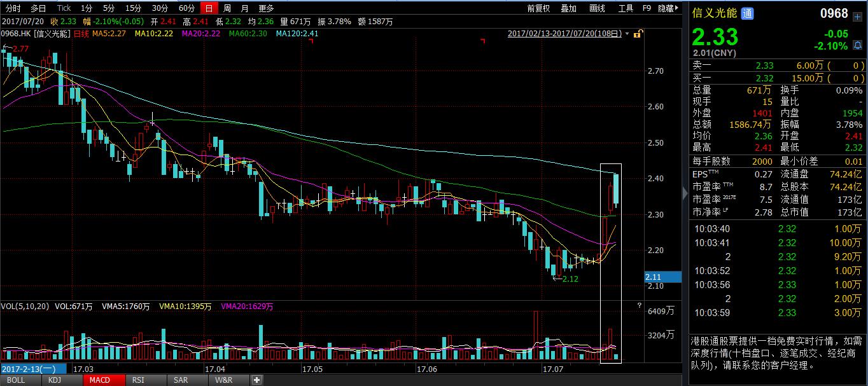
Task: Click the 每手股数 value 2000
Action: [x=762, y=162]
